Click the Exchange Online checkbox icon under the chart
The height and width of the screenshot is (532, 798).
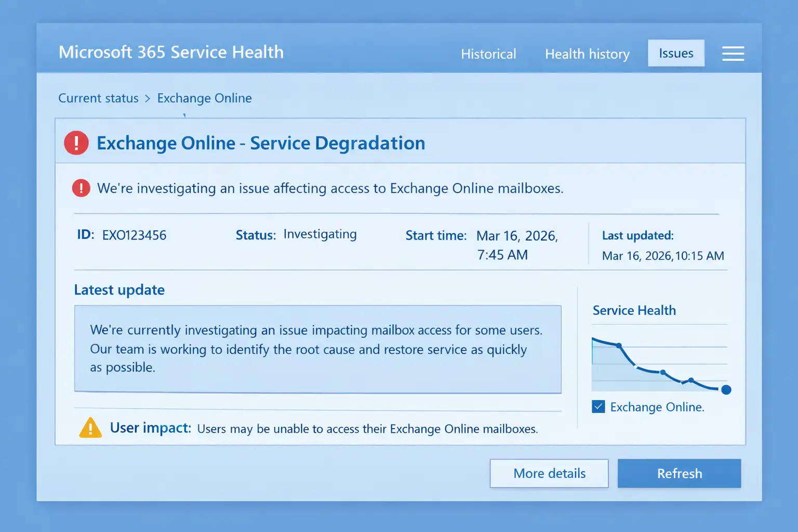[x=598, y=407]
